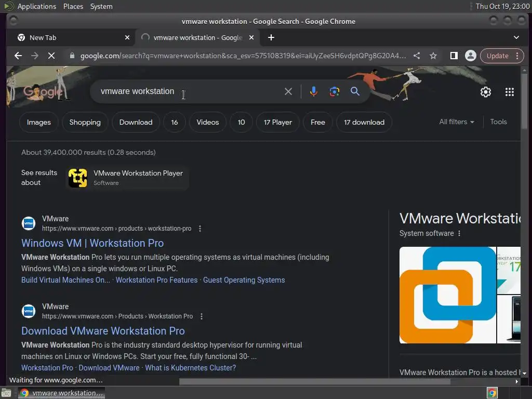This screenshot has height=399, width=532.
Task: Expand the All filters dropdown
Action: pos(457,122)
